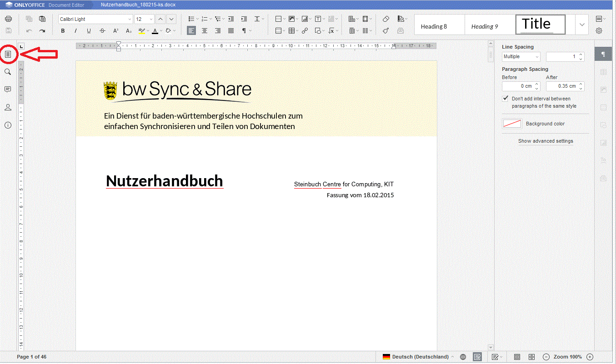Click the 'After' spacing field 0.35 cm
616x364 pixels.
[x=565, y=86]
